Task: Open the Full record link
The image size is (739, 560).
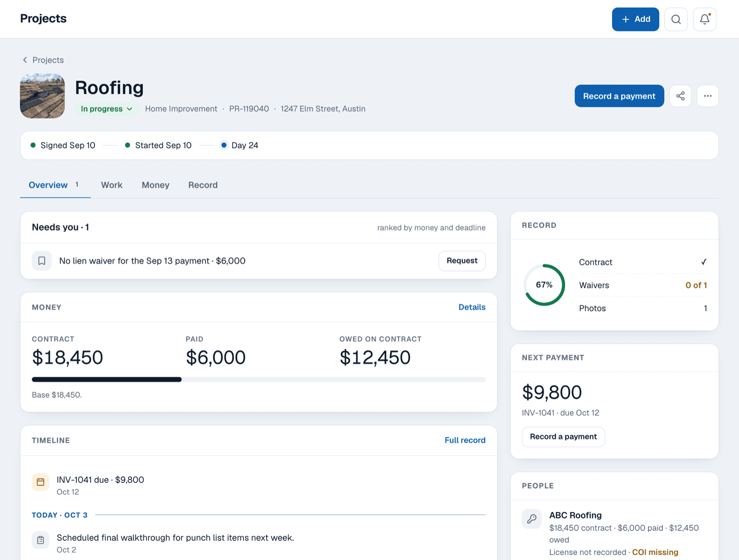Action: point(465,440)
